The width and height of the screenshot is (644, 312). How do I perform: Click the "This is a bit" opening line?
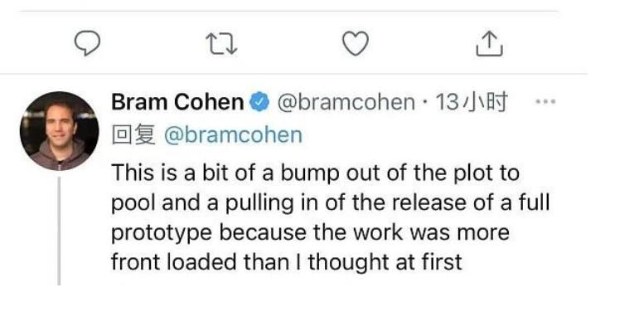(x=316, y=173)
